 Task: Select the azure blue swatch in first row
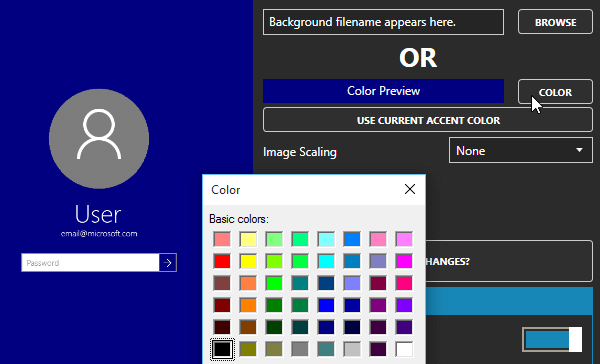pos(352,239)
